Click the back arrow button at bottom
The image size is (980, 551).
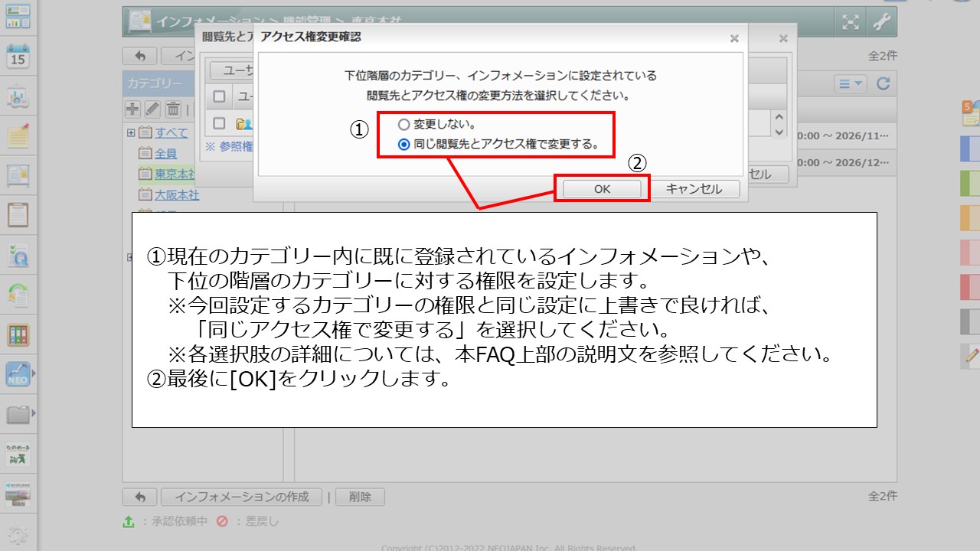pos(140,497)
